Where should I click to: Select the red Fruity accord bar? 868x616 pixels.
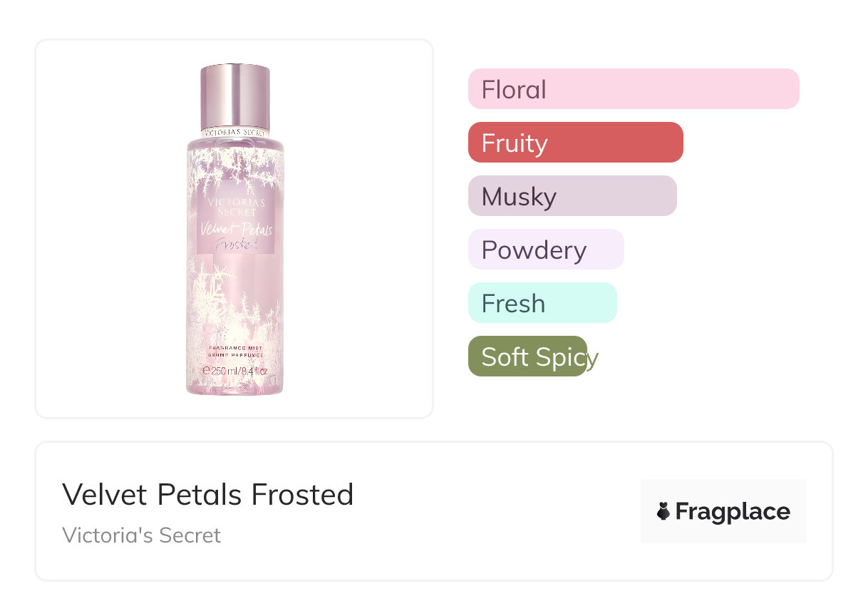[575, 143]
